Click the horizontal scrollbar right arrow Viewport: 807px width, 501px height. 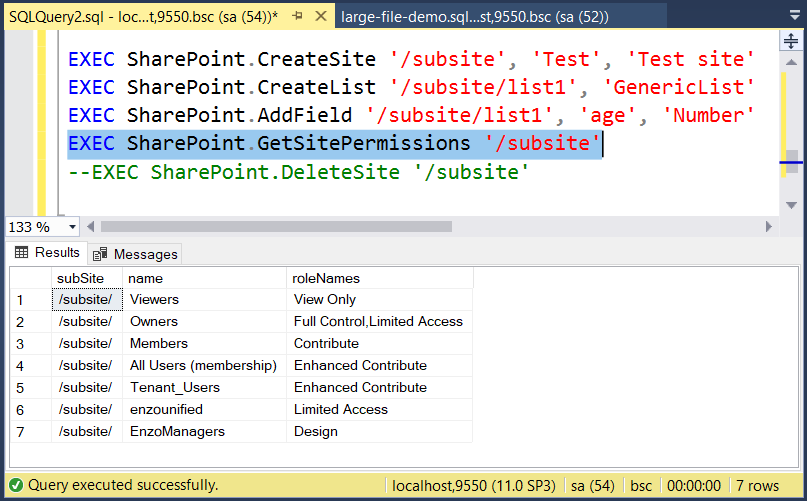click(768, 227)
